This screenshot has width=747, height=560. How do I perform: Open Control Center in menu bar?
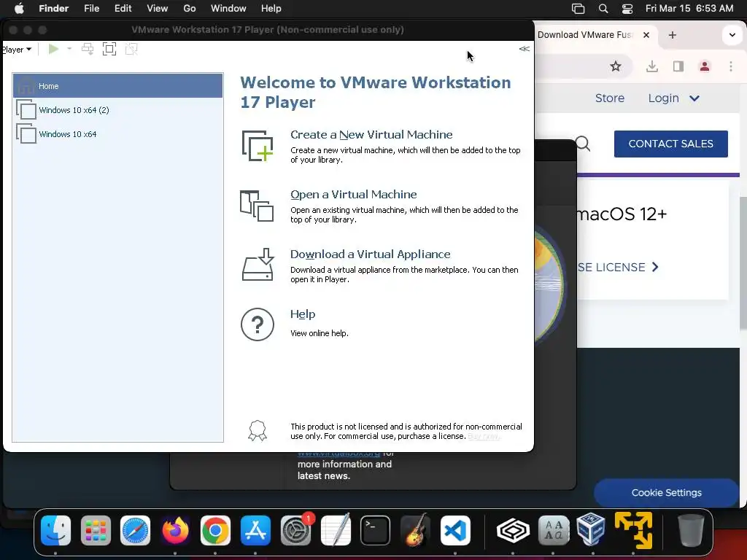pos(627,9)
